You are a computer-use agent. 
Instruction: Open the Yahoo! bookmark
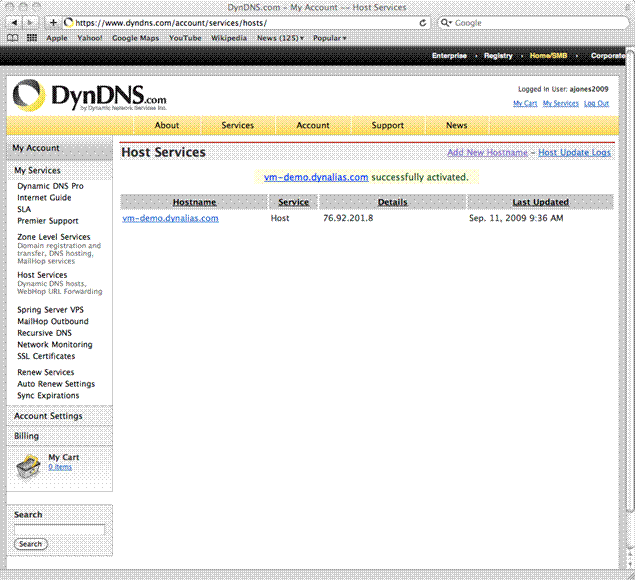[x=90, y=38]
